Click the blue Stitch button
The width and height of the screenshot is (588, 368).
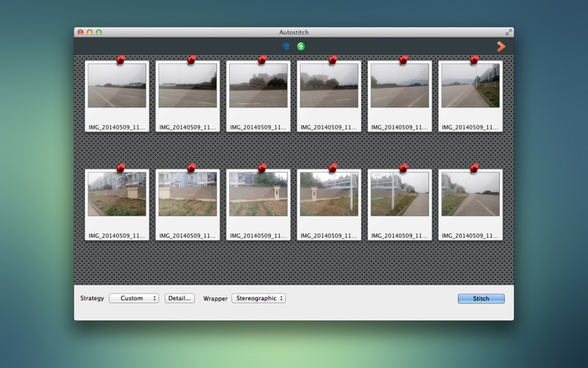pos(481,299)
